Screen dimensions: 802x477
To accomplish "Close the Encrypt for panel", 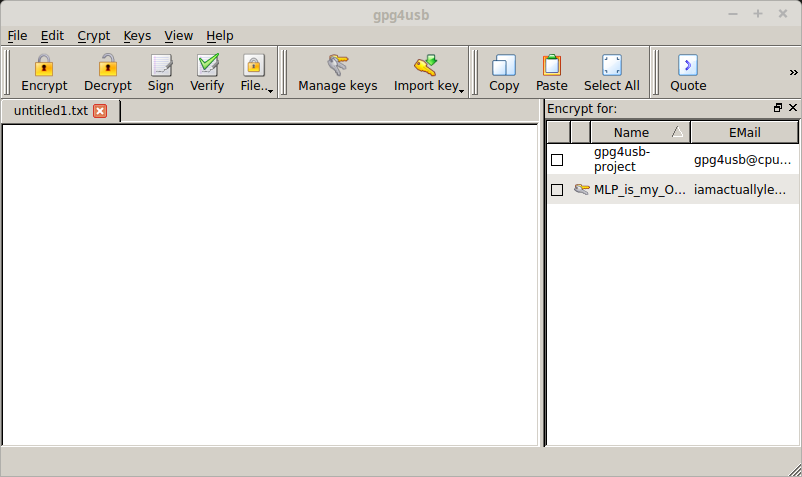I will tap(793, 107).
